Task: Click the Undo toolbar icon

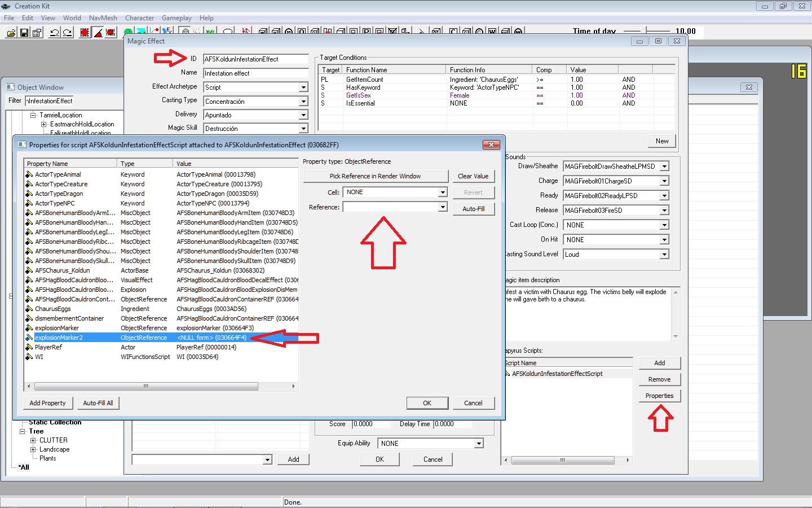Action: coord(54,33)
